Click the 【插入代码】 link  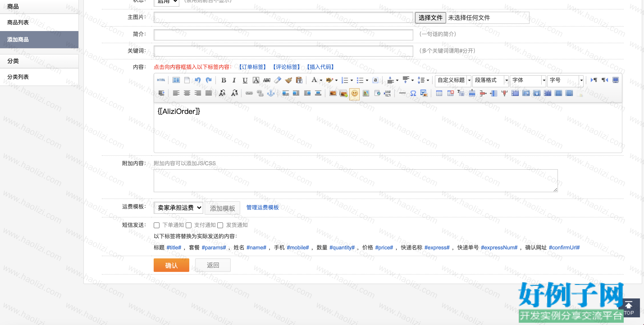[320, 67]
